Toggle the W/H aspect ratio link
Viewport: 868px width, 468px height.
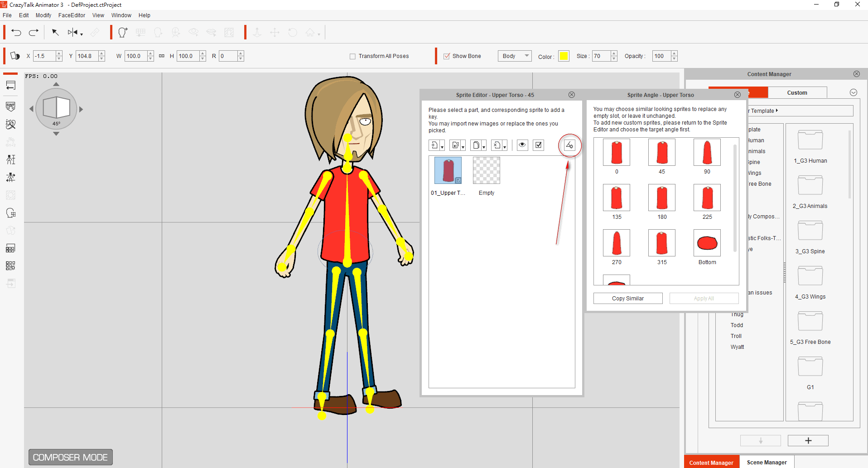[x=162, y=56]
